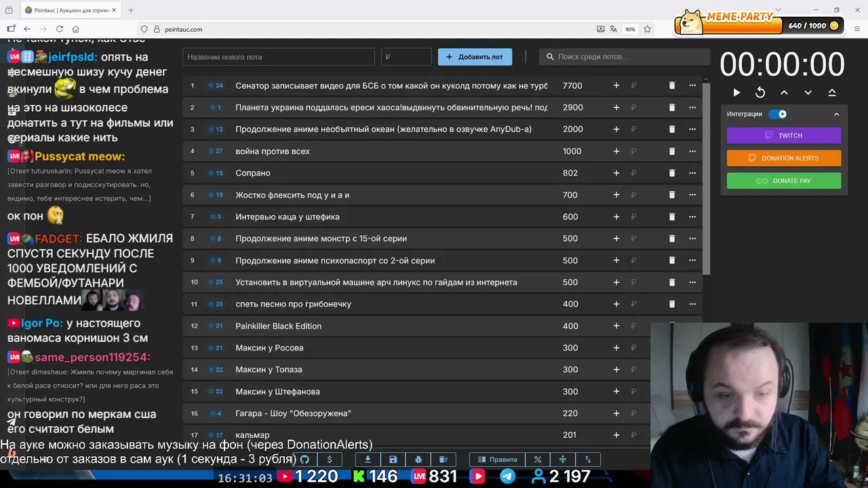
Task: Open more options for the Сопрано lot
Action: coord(692,173)
